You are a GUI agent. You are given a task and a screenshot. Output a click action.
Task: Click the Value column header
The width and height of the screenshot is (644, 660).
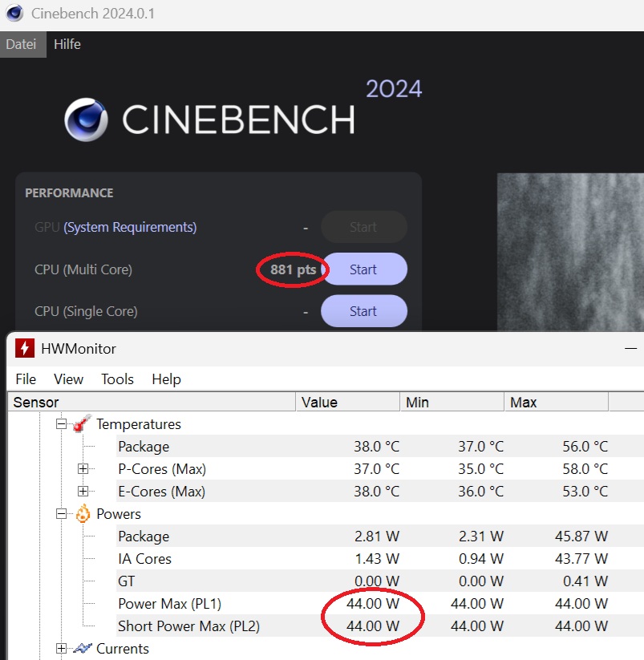pos(348,403)
